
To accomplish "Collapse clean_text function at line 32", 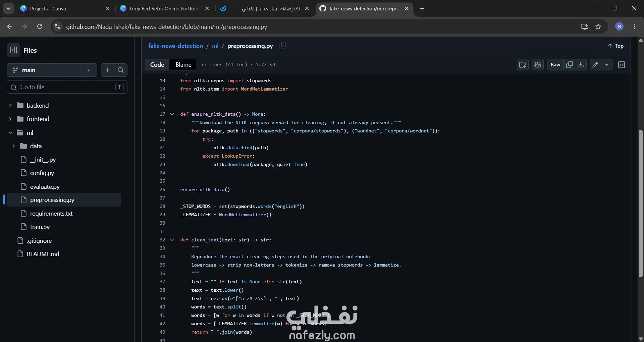I will tap(172, 240).
